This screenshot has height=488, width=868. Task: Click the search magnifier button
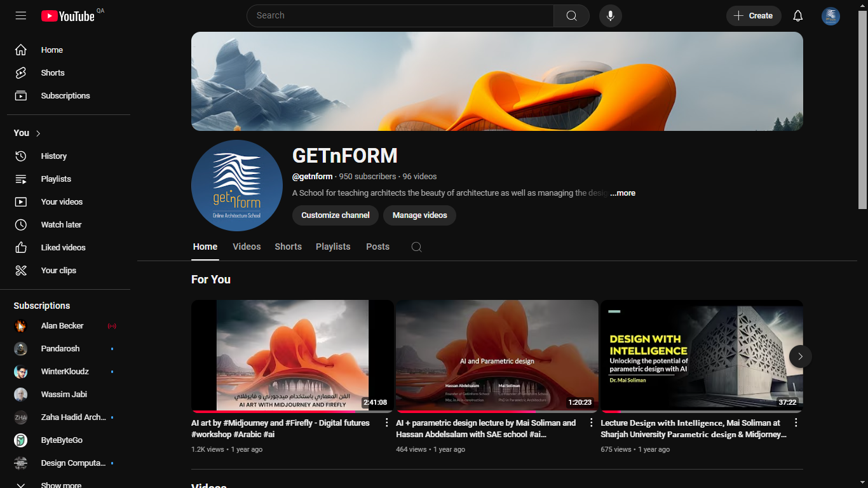click(571, 16)
